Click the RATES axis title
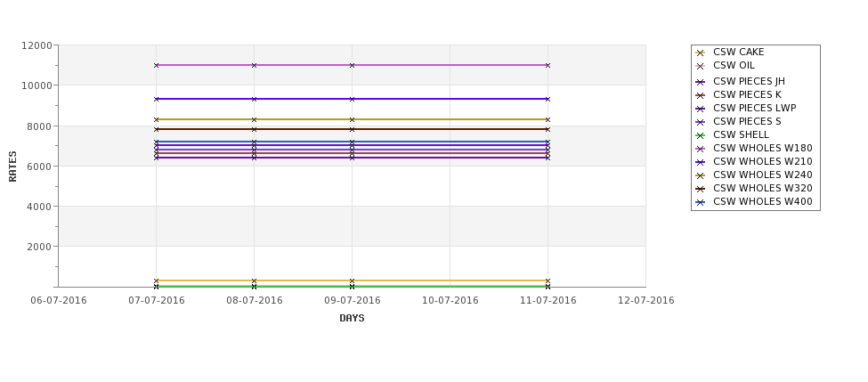 click(12, 167)
